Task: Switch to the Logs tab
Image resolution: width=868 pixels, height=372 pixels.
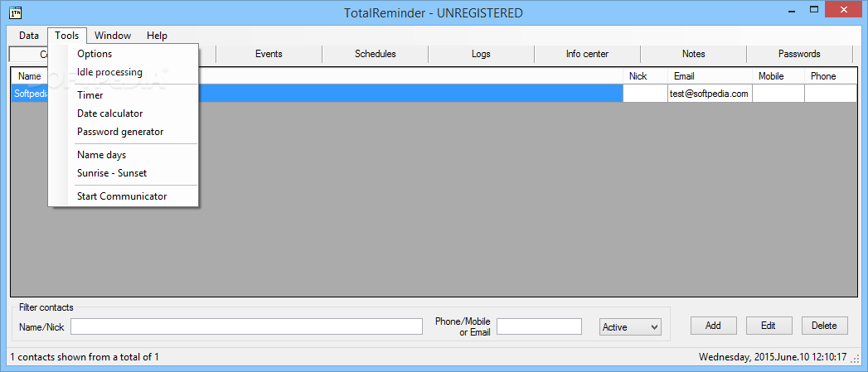Action: [x=481, y=54]
